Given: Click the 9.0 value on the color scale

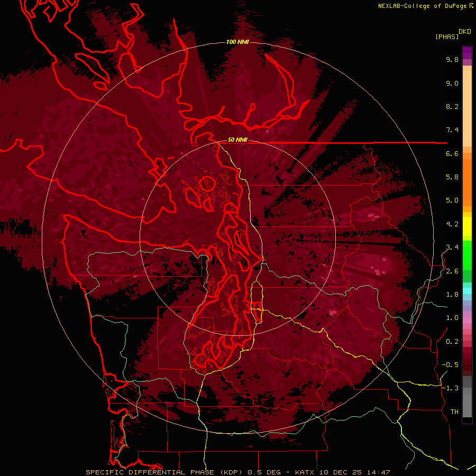Looking at the screenshot, I should 452,83.
